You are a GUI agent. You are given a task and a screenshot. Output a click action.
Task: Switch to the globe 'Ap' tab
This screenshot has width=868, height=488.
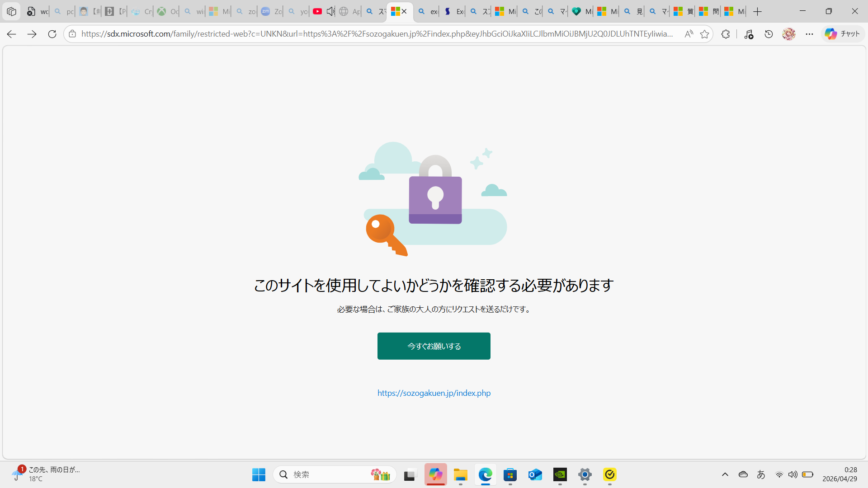(349, 12)
